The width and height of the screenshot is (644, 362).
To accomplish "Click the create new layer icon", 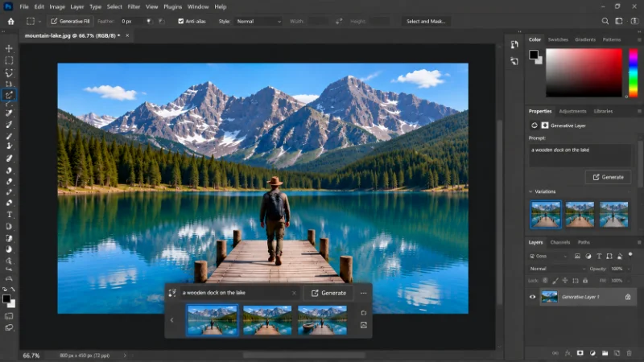I will click(617, 353).
